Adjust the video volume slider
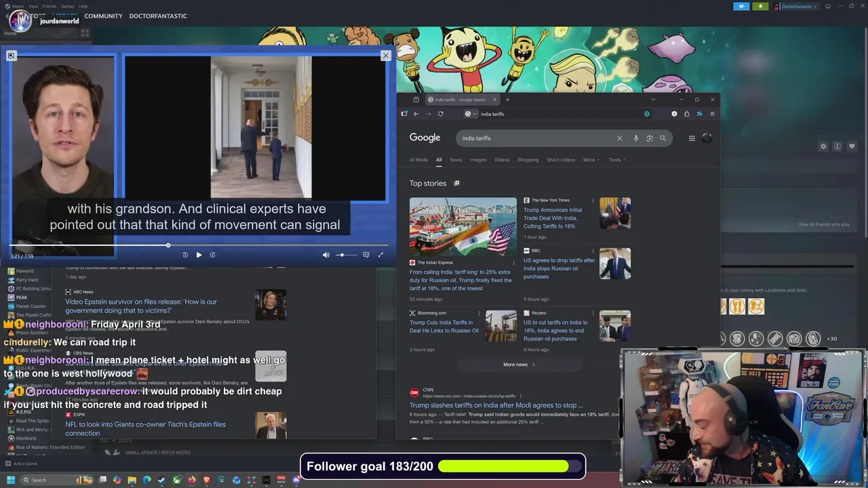This screenshot has height=488, width=868. (346, 255)
